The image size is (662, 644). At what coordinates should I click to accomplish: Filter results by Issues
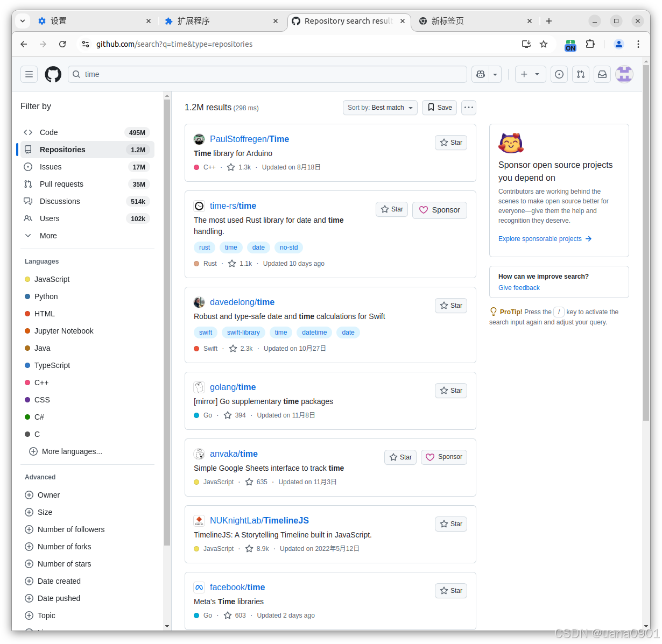[86, 167]
